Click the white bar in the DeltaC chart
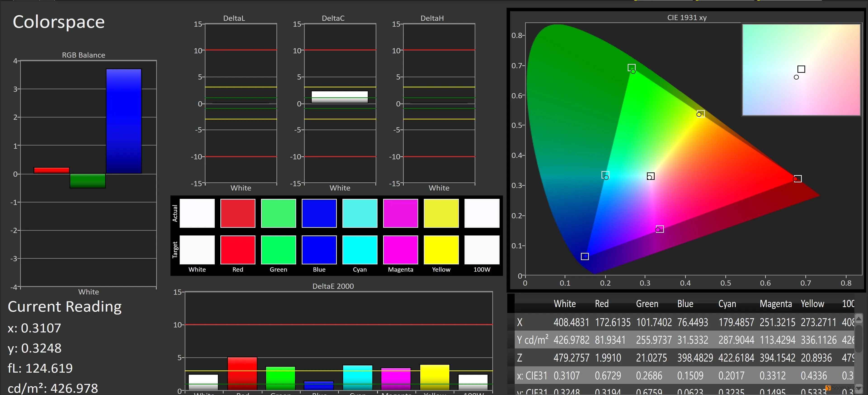The width and height of the screenshot is (868, 395). click(x=340, y=97)
